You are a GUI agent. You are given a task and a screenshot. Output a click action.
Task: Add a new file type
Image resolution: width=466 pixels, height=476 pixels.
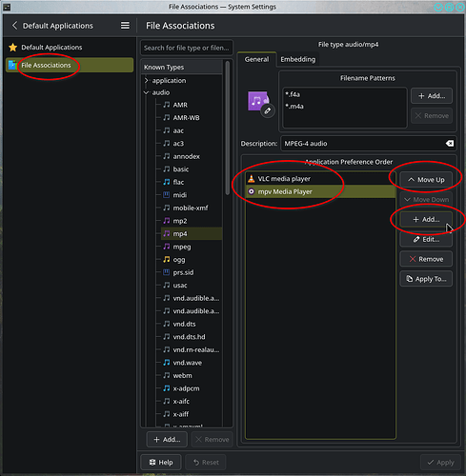pos(167,440)
